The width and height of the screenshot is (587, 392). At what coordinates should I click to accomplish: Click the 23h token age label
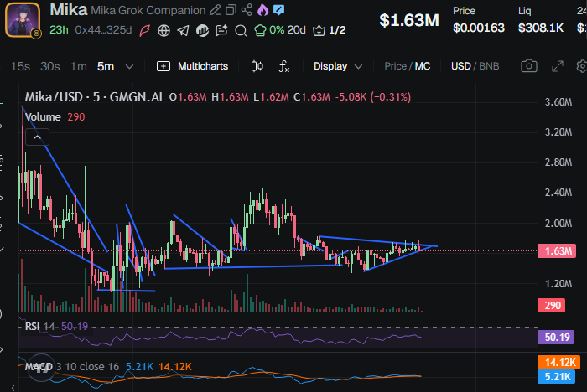[59, 30]
